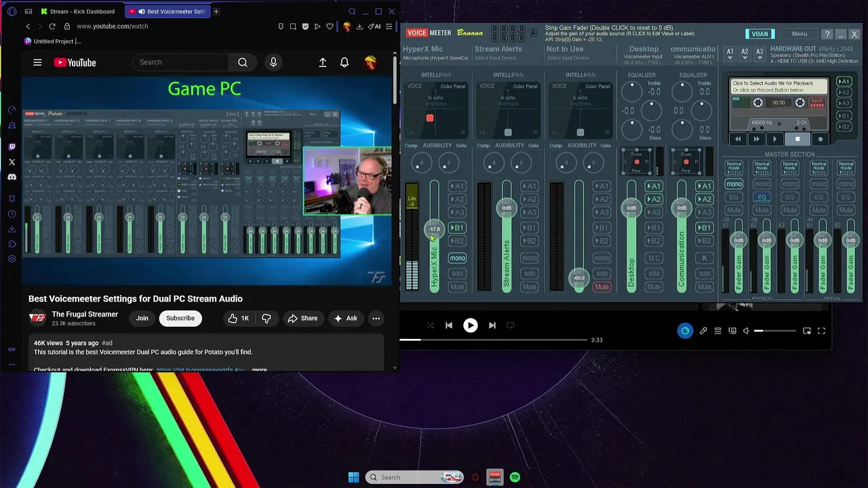This screenshot has width=868, height=488.
Task: Click the Comp knob on HyperX Mic strip
Action: tap(420, 163)
